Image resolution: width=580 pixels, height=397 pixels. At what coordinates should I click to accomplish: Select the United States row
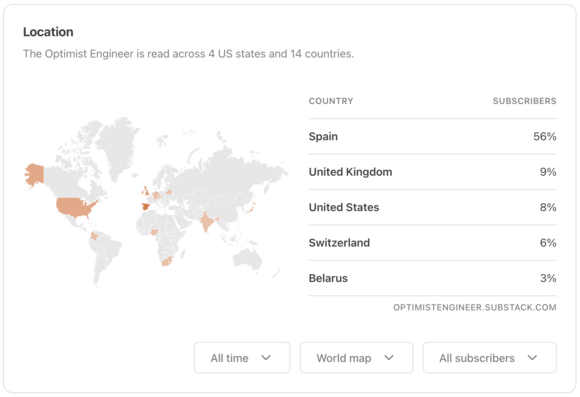point(432,207)
